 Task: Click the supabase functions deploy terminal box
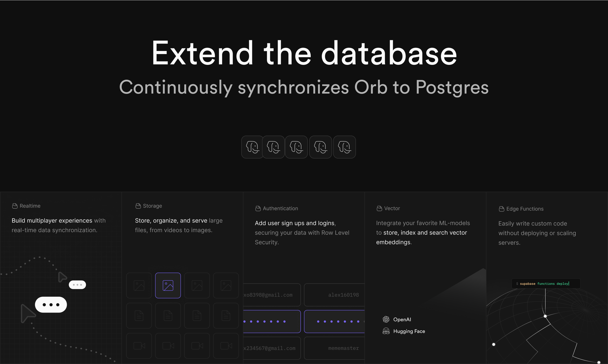[x=546, y=284]
